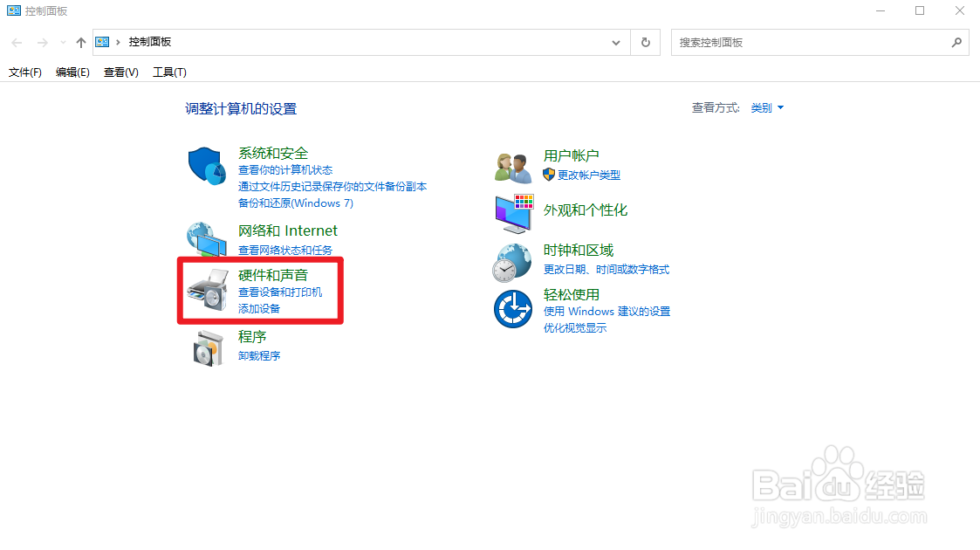Minimize the Control Panel window
Viewport: 980px width, 550px height.
click(x=880, y=10)
